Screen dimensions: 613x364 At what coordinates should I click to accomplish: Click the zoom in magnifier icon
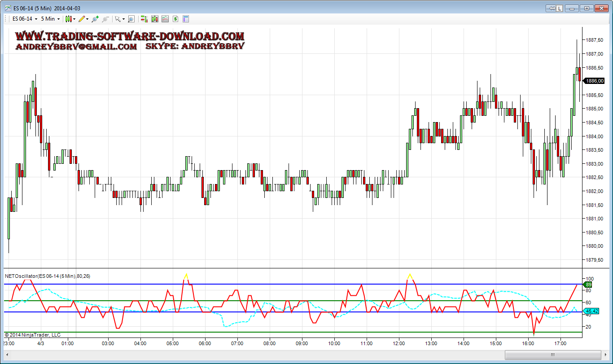coord(95,19)
